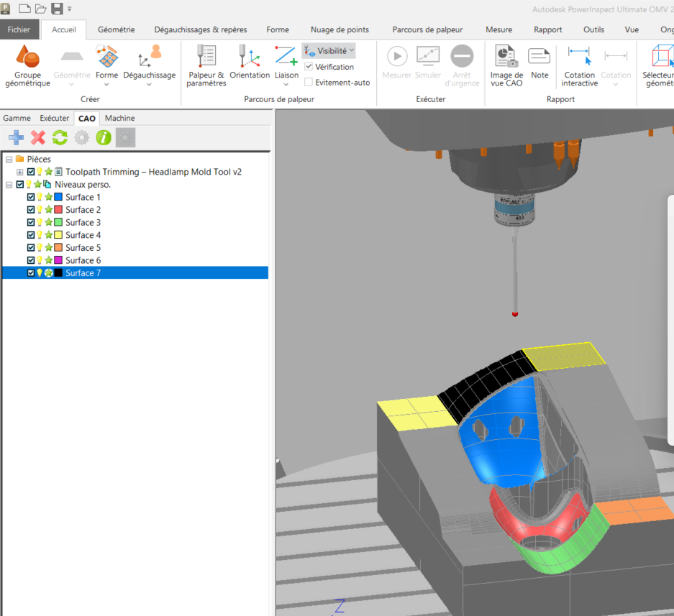This screenshot has height=616, width=674.
Task: Open the Géométrie ribbon tab
Action: click(116, 29)
